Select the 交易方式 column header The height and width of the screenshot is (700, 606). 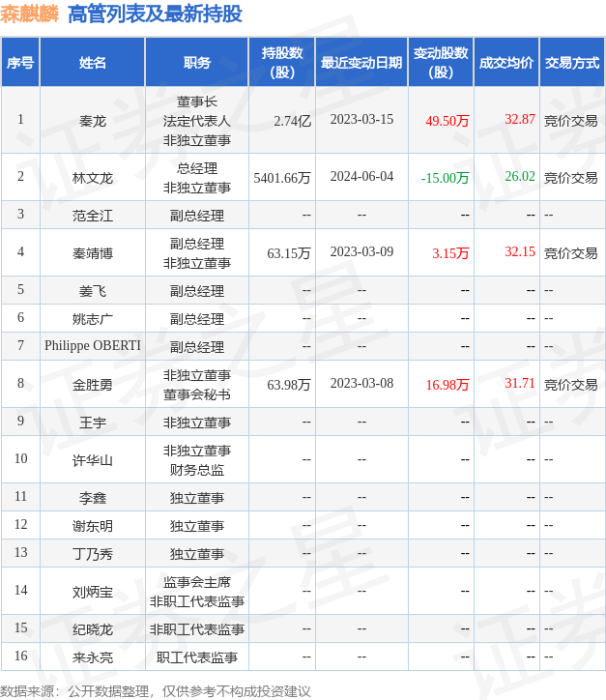pos(572,63)
